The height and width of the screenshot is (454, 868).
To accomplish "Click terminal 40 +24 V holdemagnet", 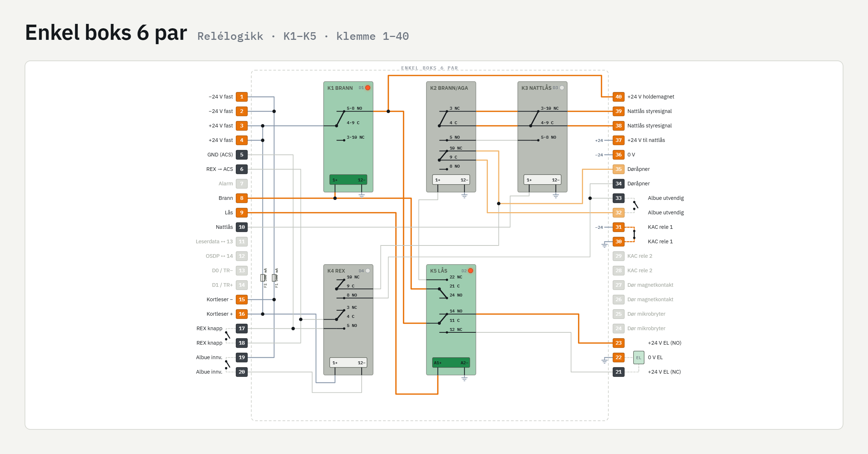I will (619, 97).
